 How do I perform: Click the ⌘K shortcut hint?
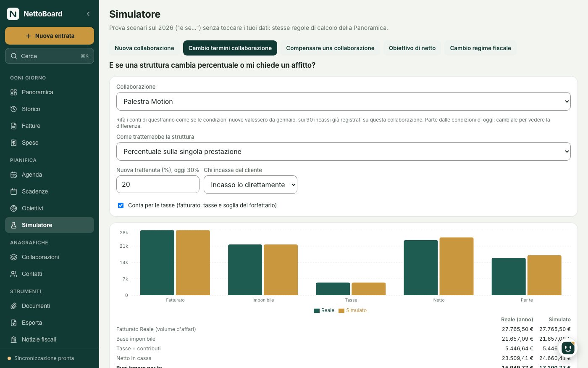(84, 56)
